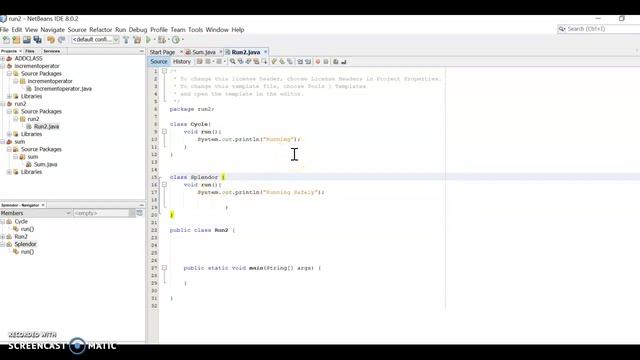This screenshot has width=640, height=360.
Task: Collapse the Splendor run() fold at line 16
Action: 164,185
